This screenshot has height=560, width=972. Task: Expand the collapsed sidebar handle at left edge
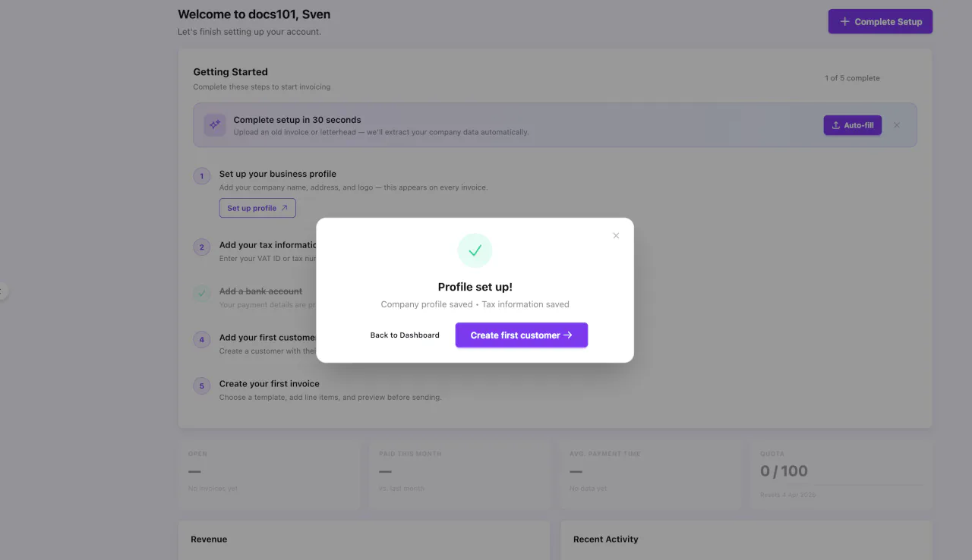coord(2,291)
